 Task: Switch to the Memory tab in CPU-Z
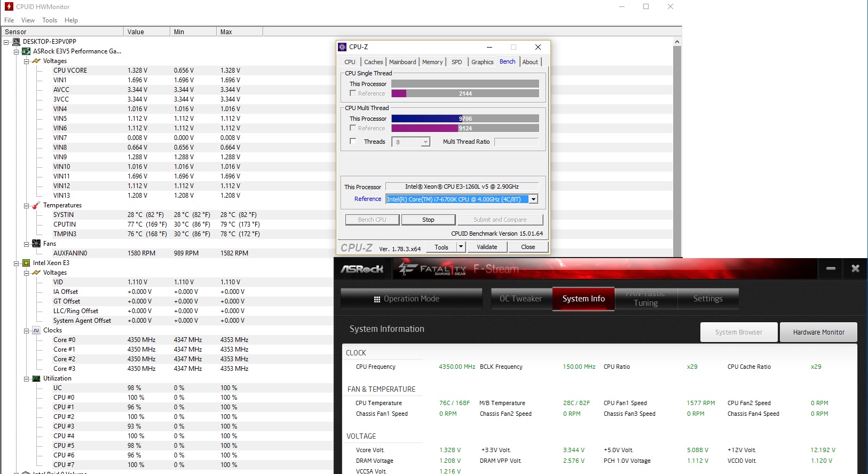tap(432, 62)
